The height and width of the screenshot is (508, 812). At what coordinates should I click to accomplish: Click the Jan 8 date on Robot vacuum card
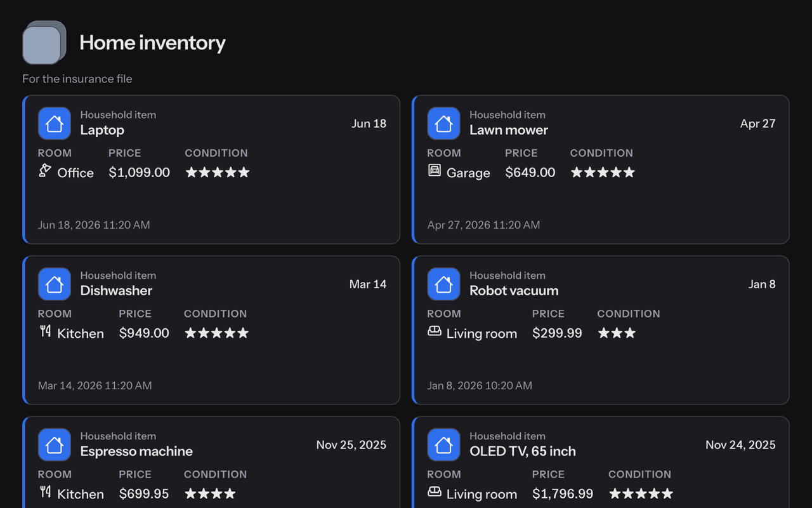[x=762, y=284]
